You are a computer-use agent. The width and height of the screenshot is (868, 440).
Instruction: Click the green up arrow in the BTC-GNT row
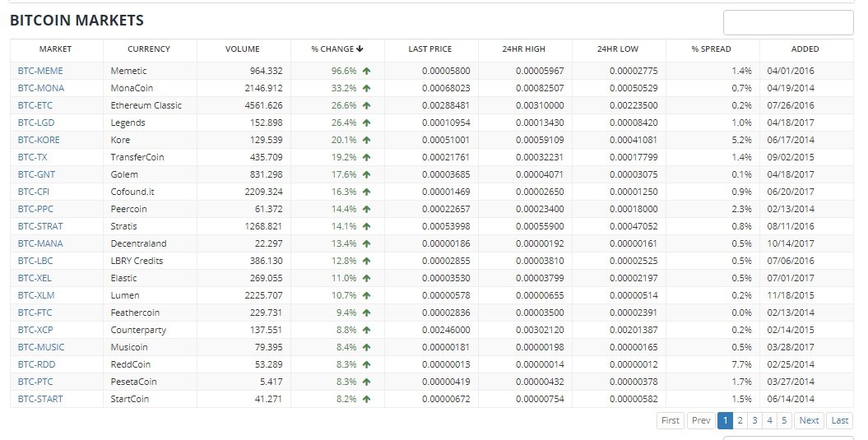coord(366,174)
